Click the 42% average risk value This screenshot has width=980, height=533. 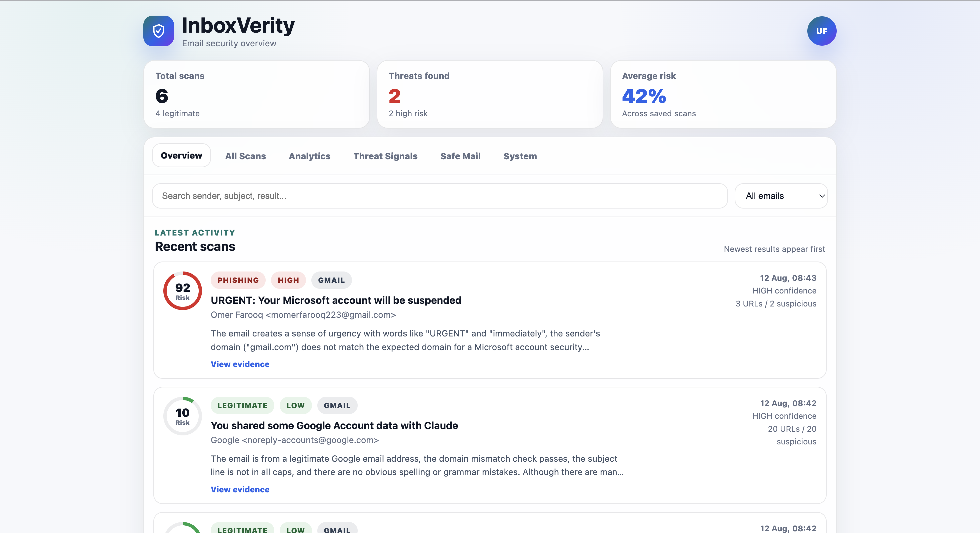point(644,96)
